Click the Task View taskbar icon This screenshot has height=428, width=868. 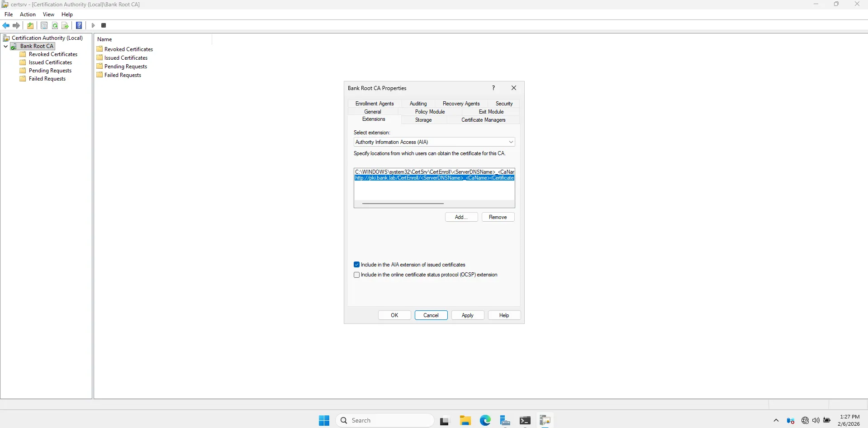point(445,420)
